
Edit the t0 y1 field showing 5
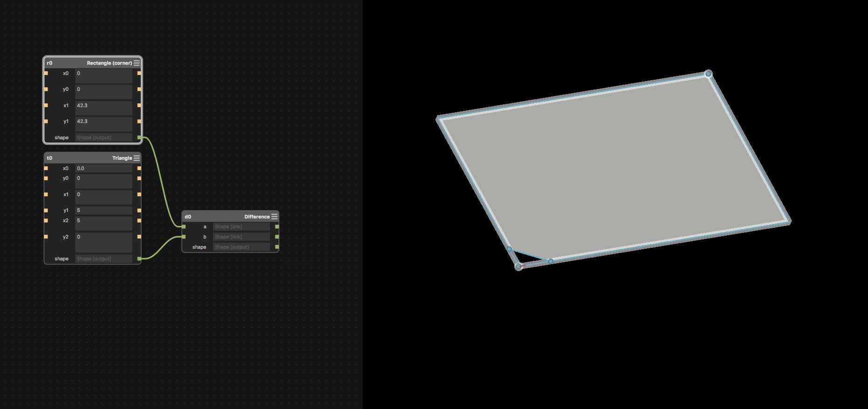coord(104,211)
